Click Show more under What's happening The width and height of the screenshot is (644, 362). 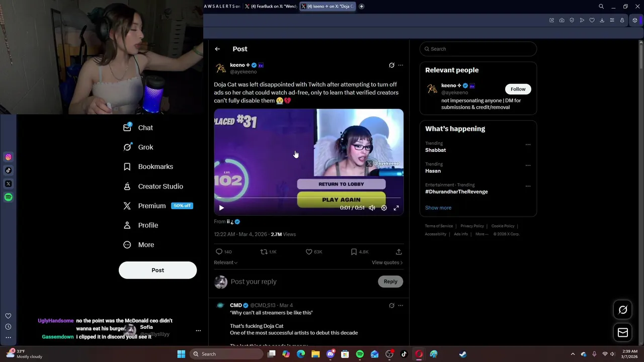(438, 208)
